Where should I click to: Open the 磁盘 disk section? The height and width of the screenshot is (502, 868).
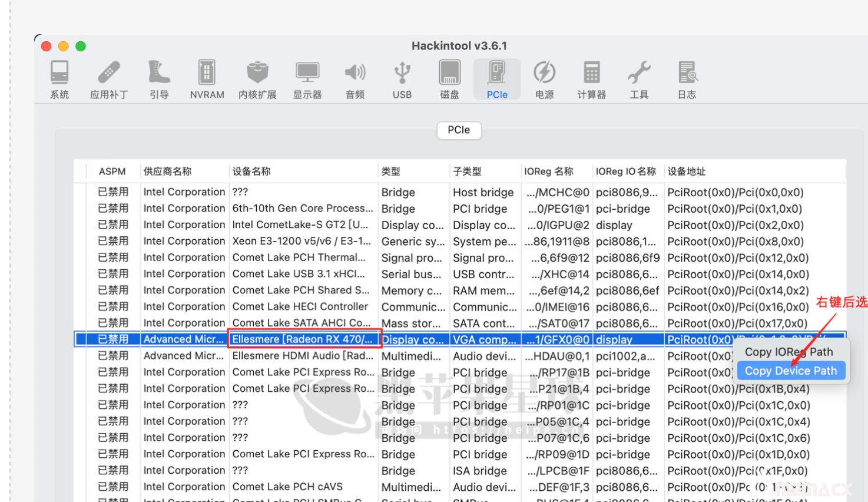(449, 80)
